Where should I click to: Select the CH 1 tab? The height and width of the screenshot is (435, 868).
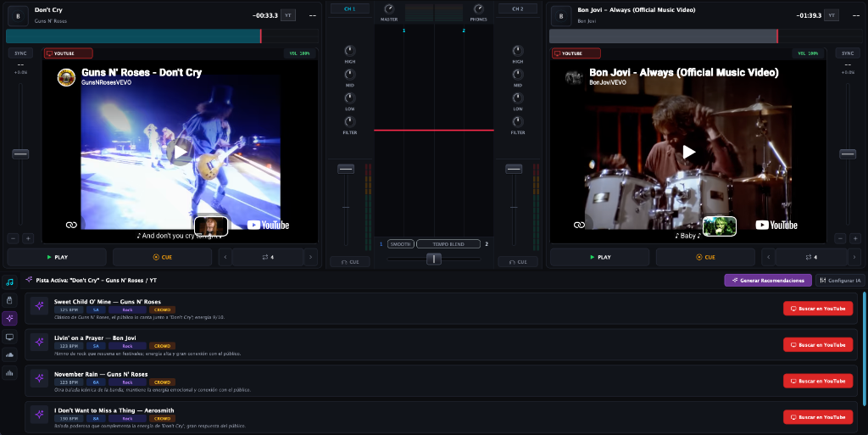click(x=350, y=8)
